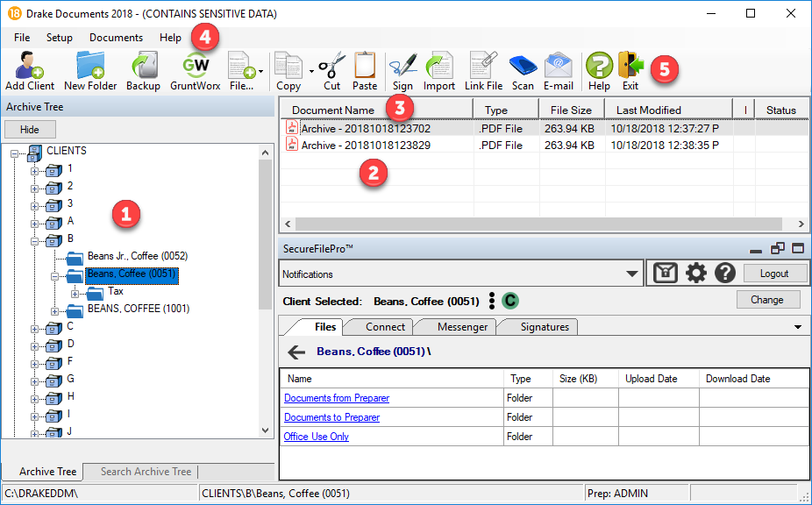Click the green Help toolbar icon
The height and width of the screenshot is (505, 812).
(599, 71)
